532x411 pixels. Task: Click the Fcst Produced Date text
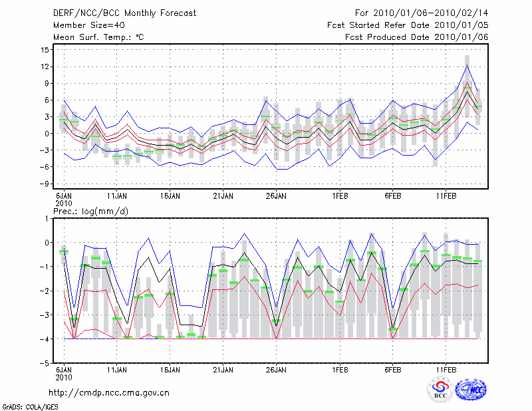[416, 37]
